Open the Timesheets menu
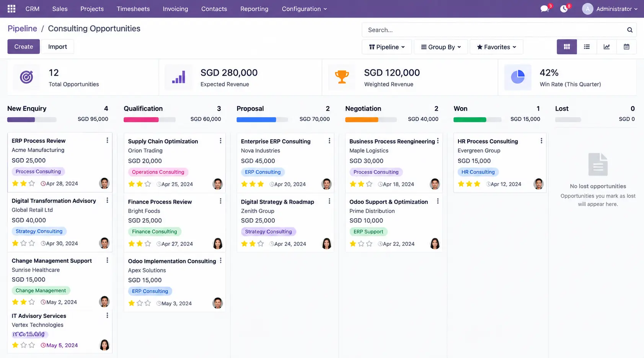Image resolution: width=644 pixels, height=358 pixels. pos(133,9)
